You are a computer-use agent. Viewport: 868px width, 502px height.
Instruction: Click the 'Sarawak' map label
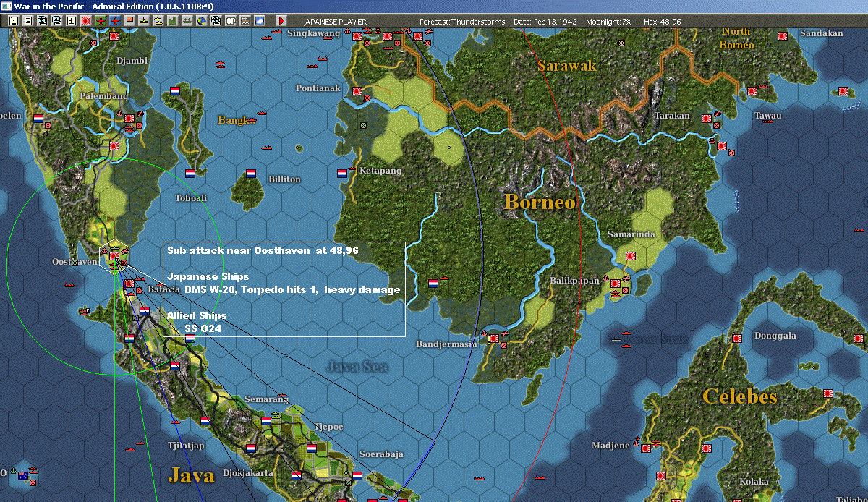point(567,66)
